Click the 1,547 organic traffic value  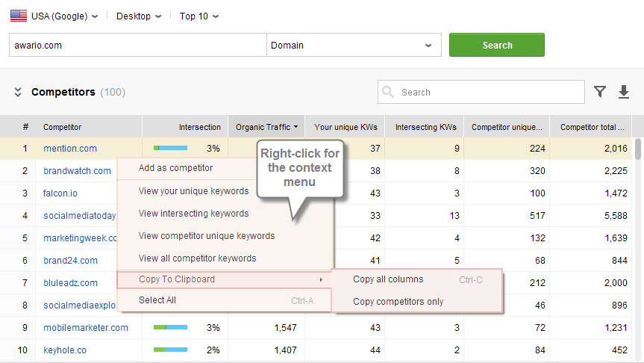click(286, 328)
